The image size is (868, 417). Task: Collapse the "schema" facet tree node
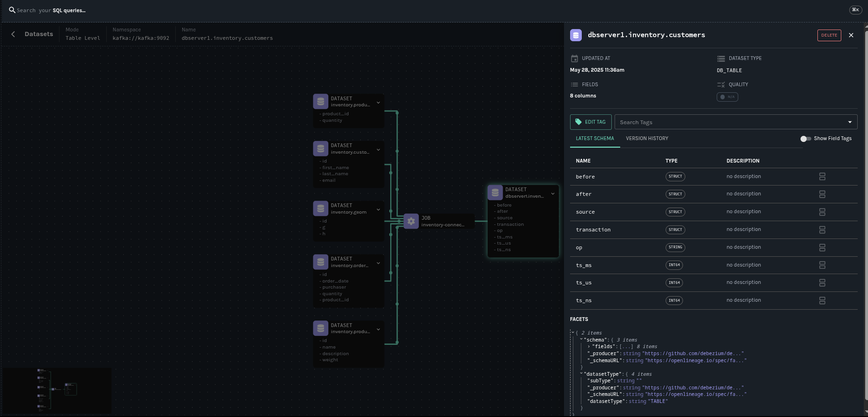(581, 340)
